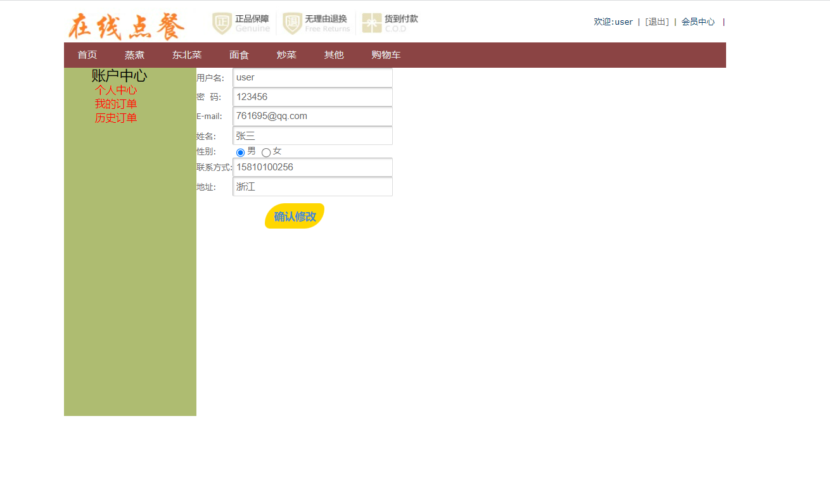The image size is (830, 504).
Task: Click the 联系方式 phone input field
Action: coord(312,167)
